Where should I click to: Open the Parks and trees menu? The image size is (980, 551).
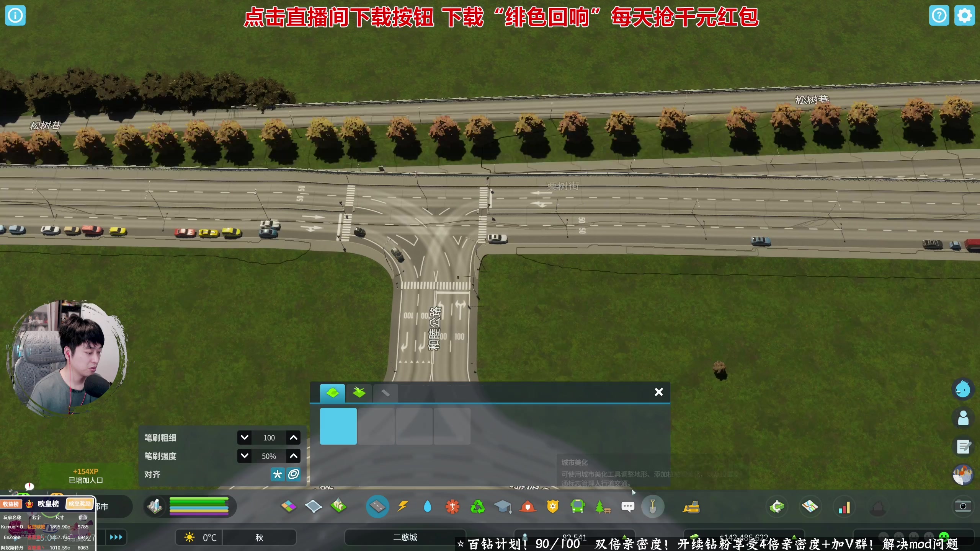click(603, 507)
